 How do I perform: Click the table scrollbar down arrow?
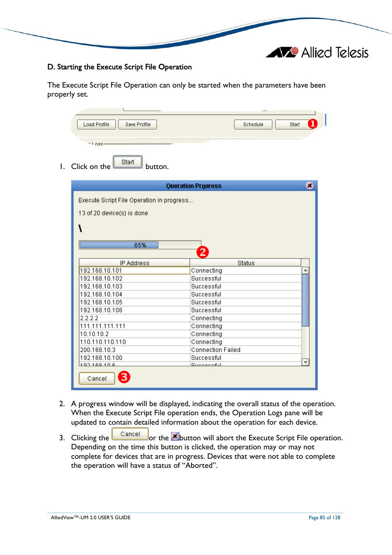tap(305, 362)
